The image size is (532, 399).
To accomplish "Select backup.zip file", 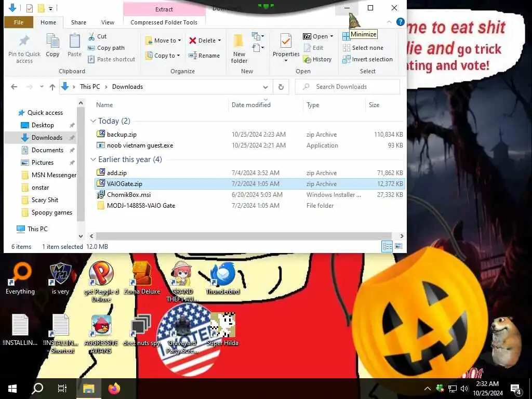I will pos(249,135).
